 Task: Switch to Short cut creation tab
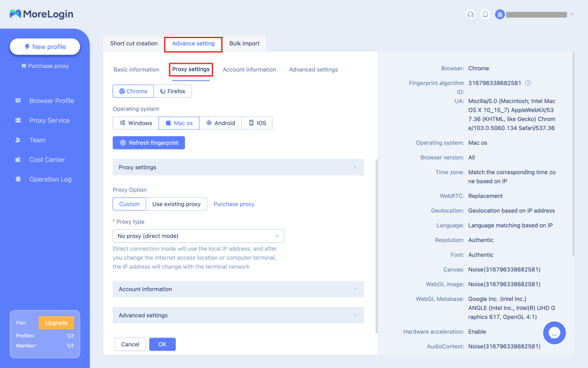[134, 43]
